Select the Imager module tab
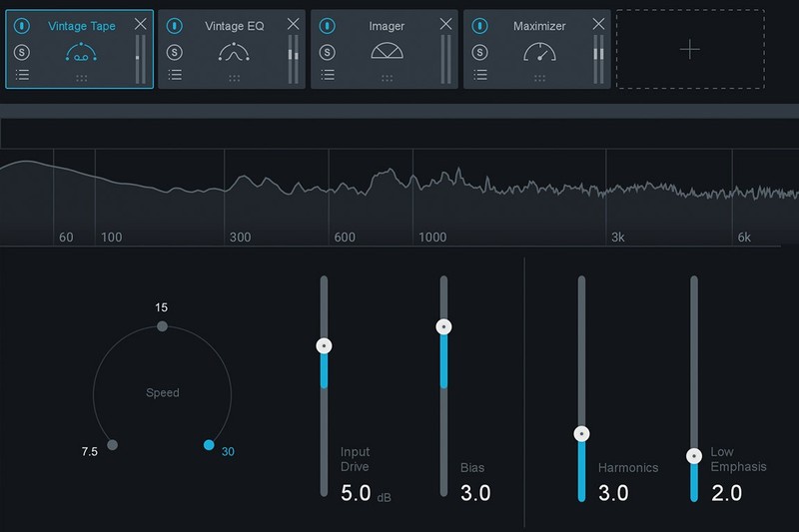This screenshot has height=532, width=799. point(387,26)
